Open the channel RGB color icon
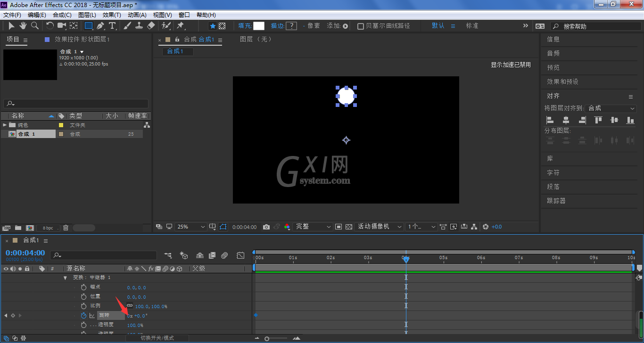The width and height of the screenshot is (644, 343). click(287, 227)
